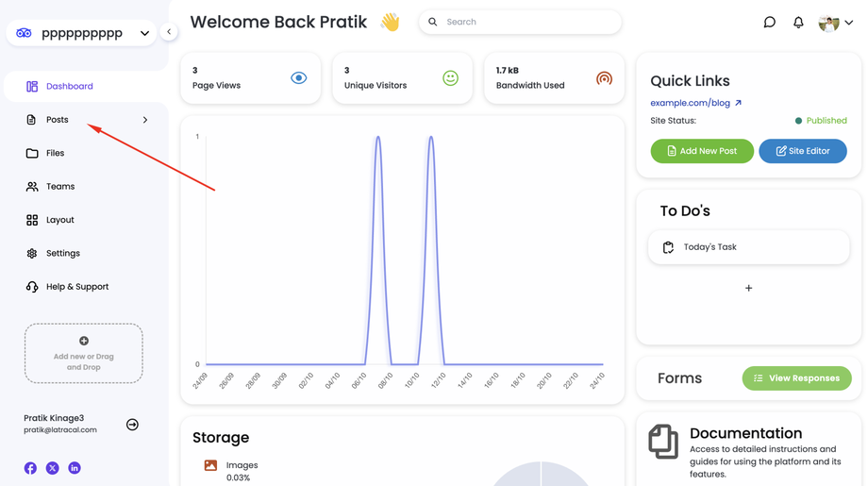Open Settings from the sidebar
The width and height of the screenshot is (868, 486).
pyautogui.click(x=62, y=253)
